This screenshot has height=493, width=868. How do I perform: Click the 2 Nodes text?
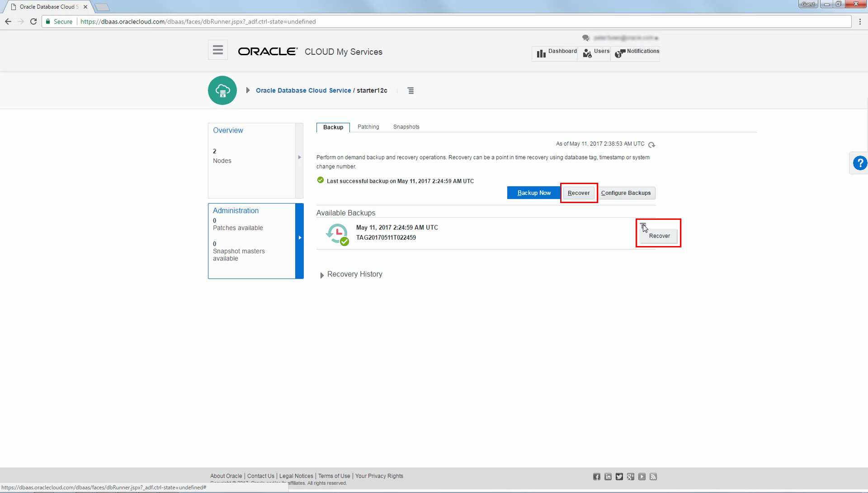[222, 156]
